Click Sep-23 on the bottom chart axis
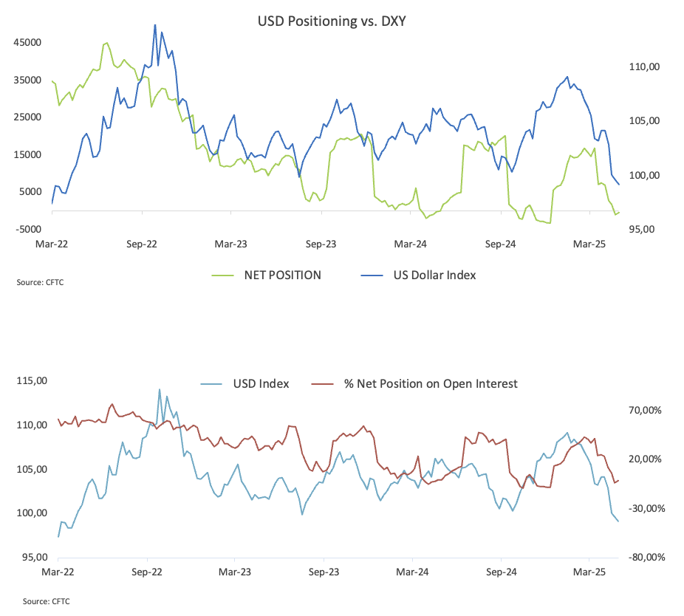This screenshot has height=616, width=684. point(324,572)
